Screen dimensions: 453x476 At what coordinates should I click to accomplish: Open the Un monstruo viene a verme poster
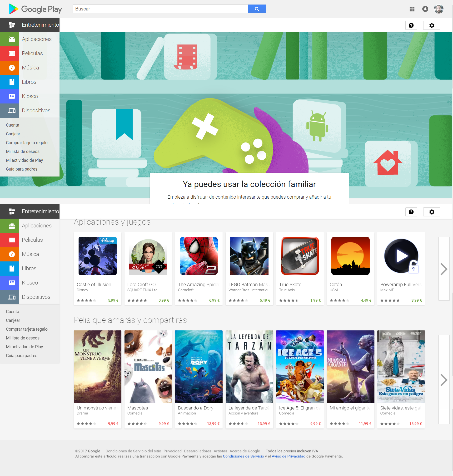click(x=98, y=367)
